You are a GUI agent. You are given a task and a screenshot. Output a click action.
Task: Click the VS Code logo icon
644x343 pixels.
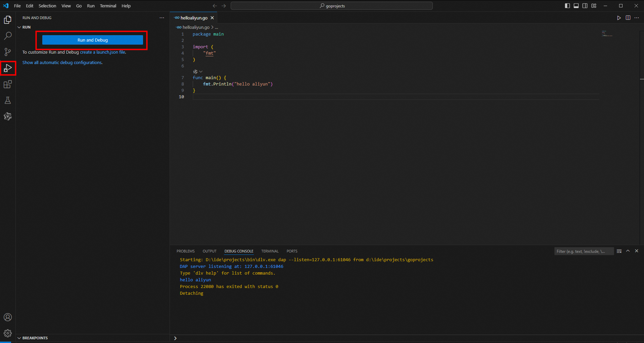(x=6, y=6)
